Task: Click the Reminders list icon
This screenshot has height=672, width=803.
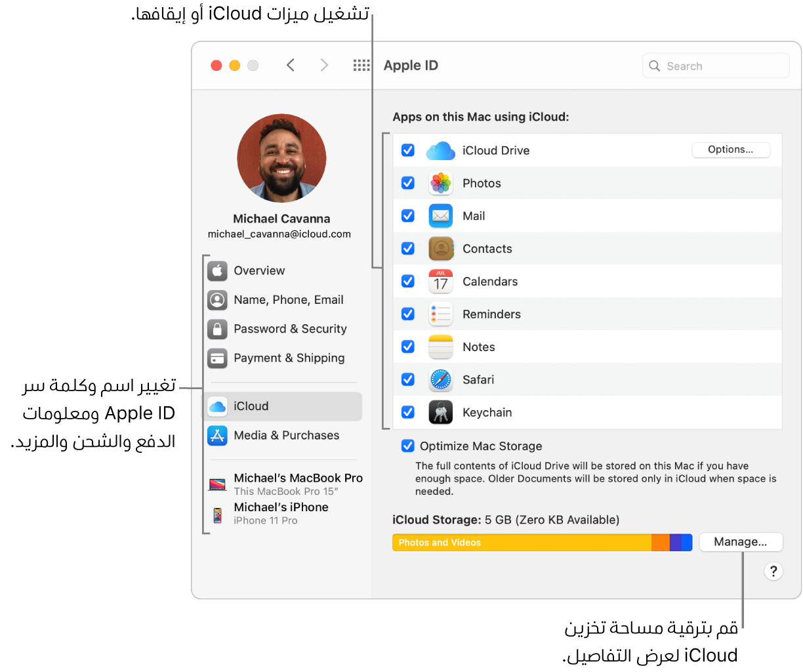Action: [x=441, y=314]
